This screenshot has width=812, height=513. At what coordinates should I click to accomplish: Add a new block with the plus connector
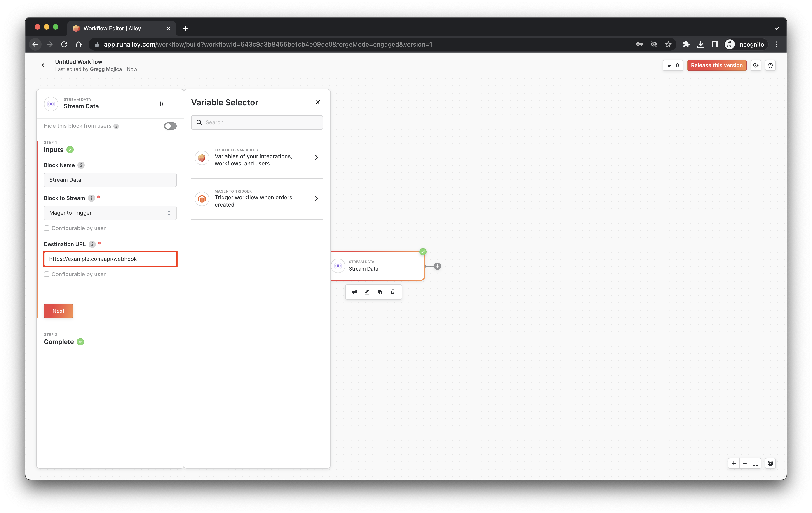tap(437, 266)
